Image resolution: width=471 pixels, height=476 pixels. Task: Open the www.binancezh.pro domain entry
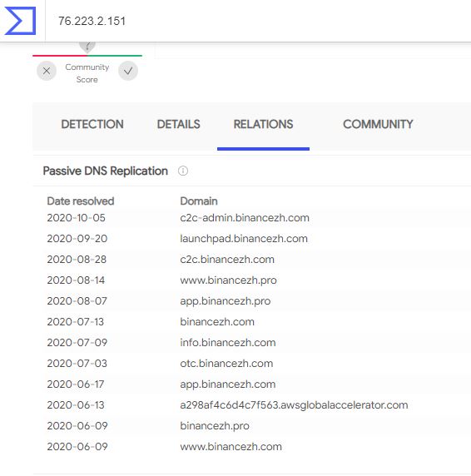(228, 280)
